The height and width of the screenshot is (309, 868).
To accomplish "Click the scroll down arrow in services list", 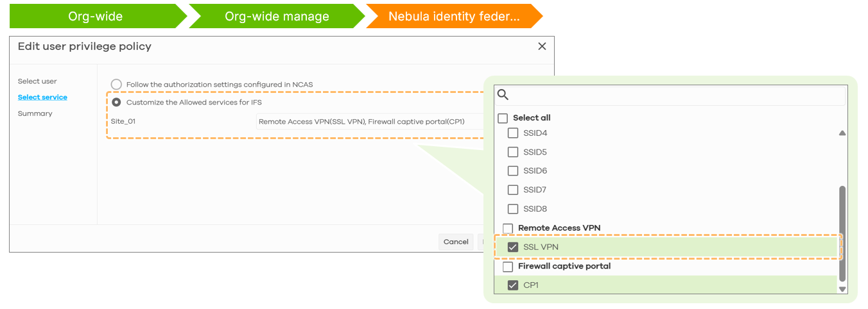I will pos(842,289).
